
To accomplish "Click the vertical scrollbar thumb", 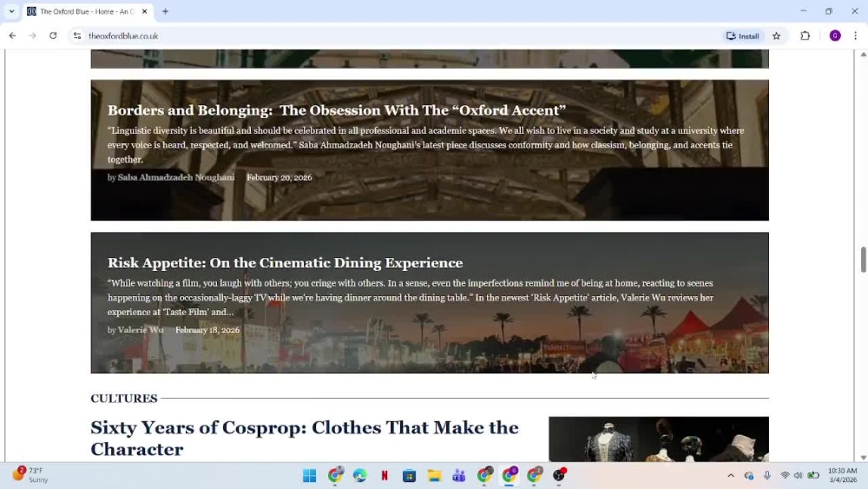I will click(863, 259).
